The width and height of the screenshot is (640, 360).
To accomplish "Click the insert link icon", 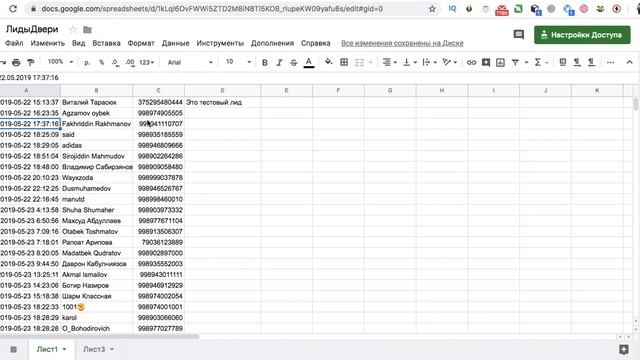I will point(471,62).
